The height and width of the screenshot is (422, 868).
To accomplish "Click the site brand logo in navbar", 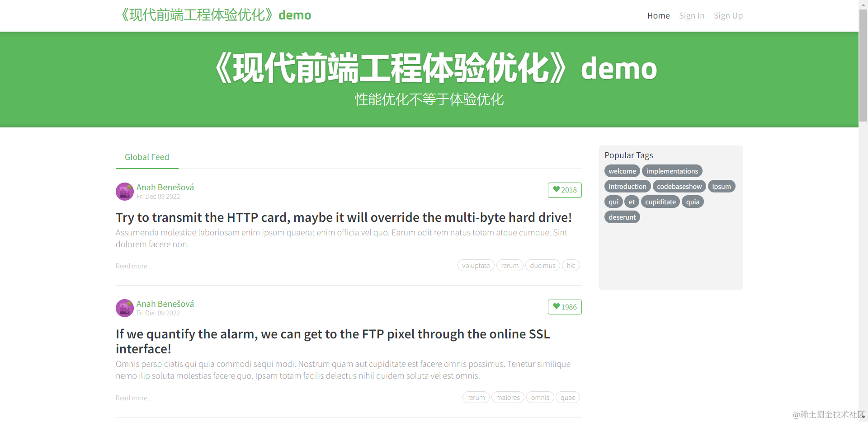I will pyautogui.click(x=216, y=15).
